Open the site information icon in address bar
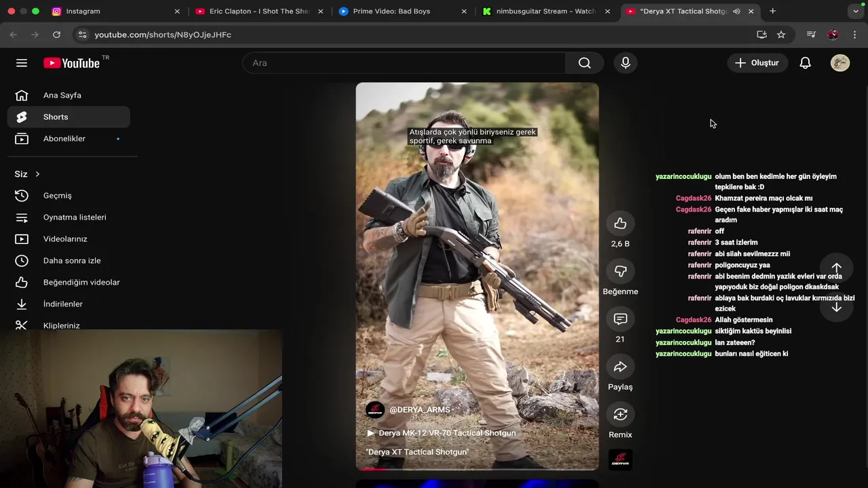 tap(82, 35)
